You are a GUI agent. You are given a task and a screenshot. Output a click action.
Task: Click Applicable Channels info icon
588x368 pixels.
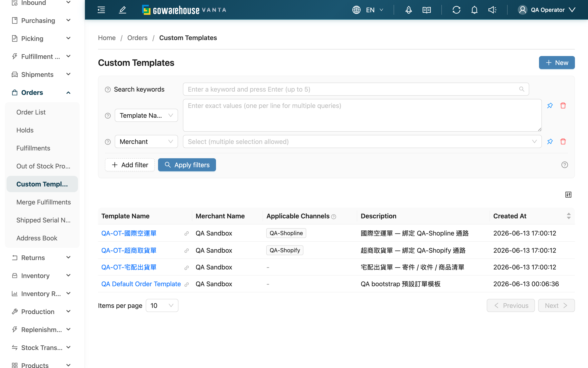(x=334, y=217)
